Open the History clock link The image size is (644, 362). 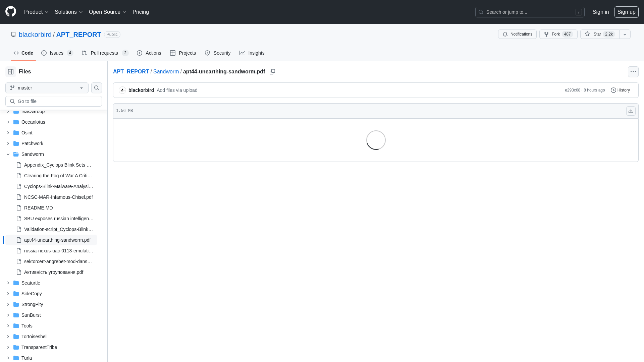(620, 90)
